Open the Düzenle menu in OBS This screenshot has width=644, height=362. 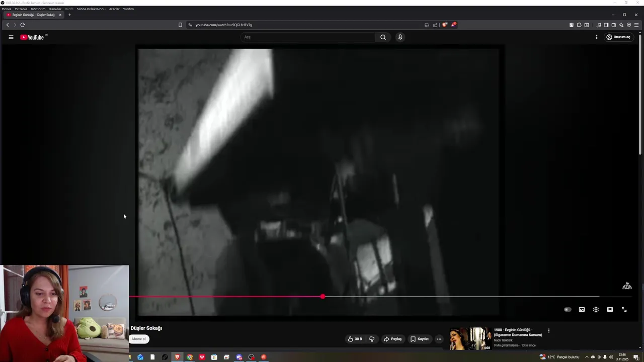[21, 9]
